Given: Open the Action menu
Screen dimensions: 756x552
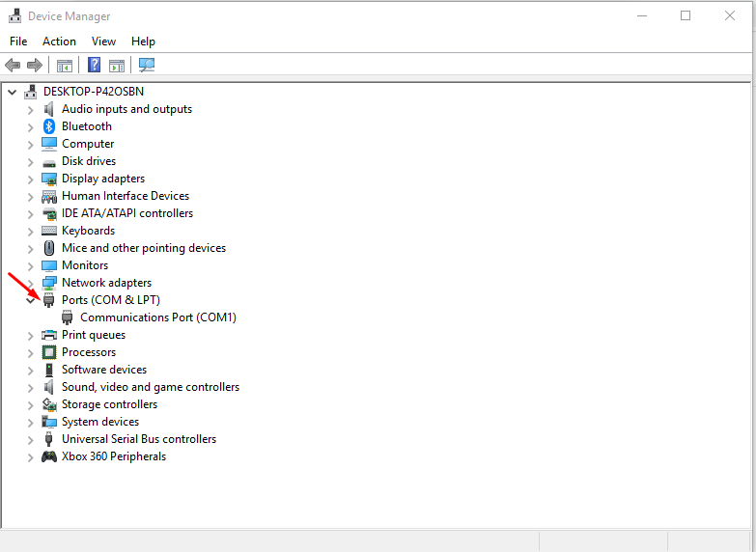Looking at the screenshot, I should [x=59, y=41].
